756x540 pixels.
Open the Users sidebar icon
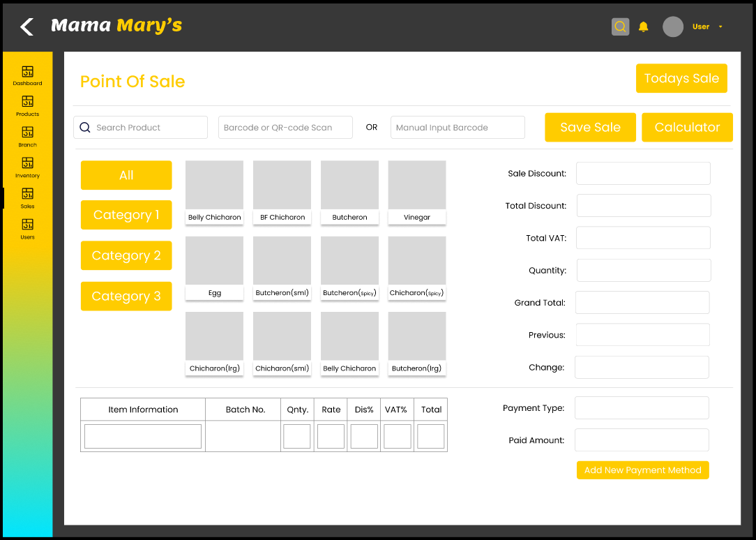[27, 225]
